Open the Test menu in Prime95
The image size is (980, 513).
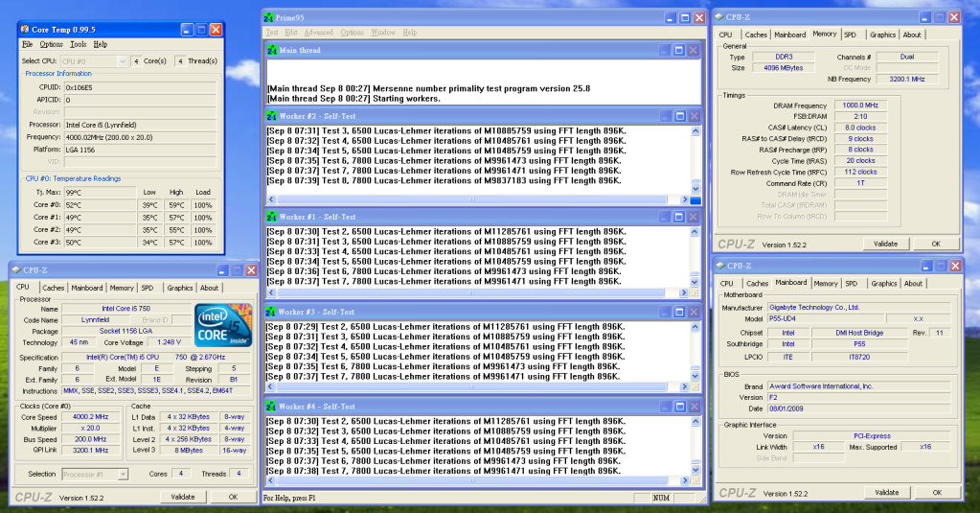[272, 33]
